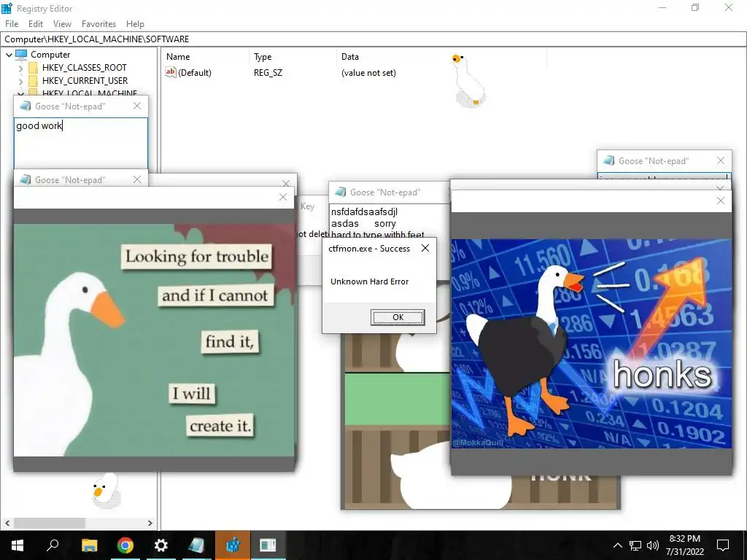
Task: Open Google Chrome from the taskbar
Action: click(x=125, y=545)
